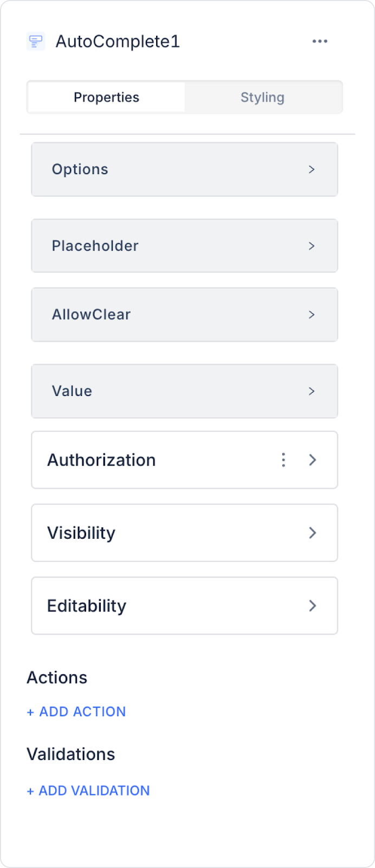This screenshot has width=375, height=868.
Task: Click the Editability section title
Action: point(87,605)
